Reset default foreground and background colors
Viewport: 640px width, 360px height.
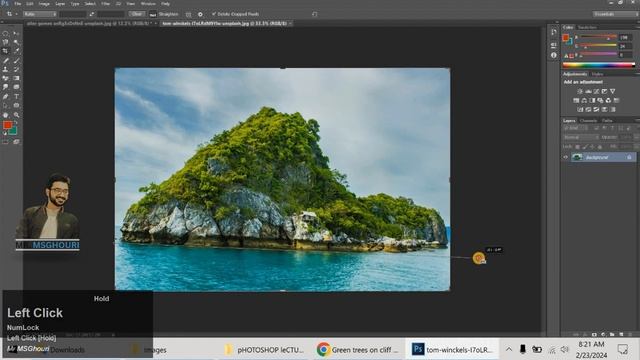point(6,133)
